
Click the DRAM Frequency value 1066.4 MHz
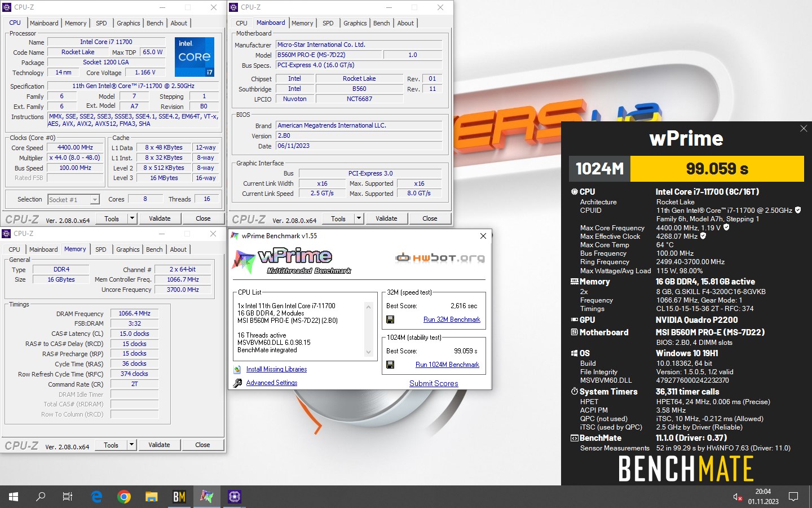pos(135,313)
